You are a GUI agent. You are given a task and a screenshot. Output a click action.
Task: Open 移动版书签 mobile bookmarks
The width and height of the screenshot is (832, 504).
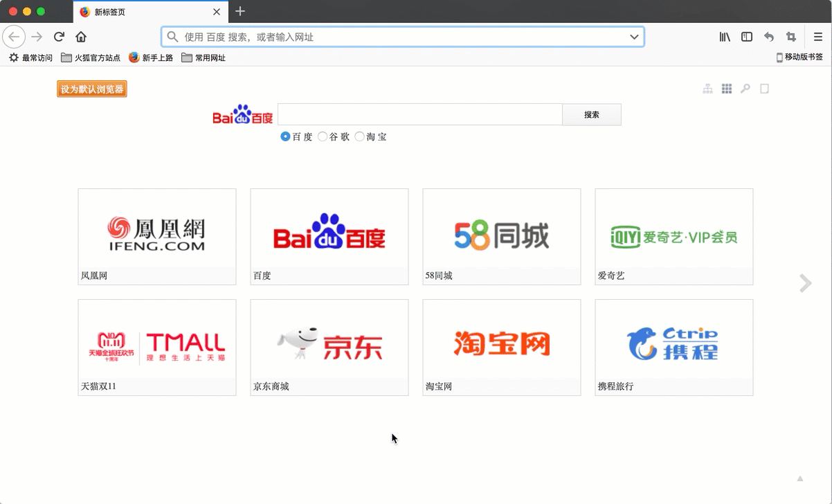click(x=799, y=57)
